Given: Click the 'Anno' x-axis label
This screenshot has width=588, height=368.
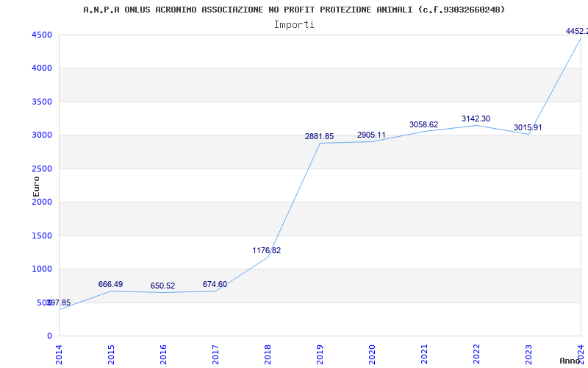Looking at the screenshot, I should (570, 361).
